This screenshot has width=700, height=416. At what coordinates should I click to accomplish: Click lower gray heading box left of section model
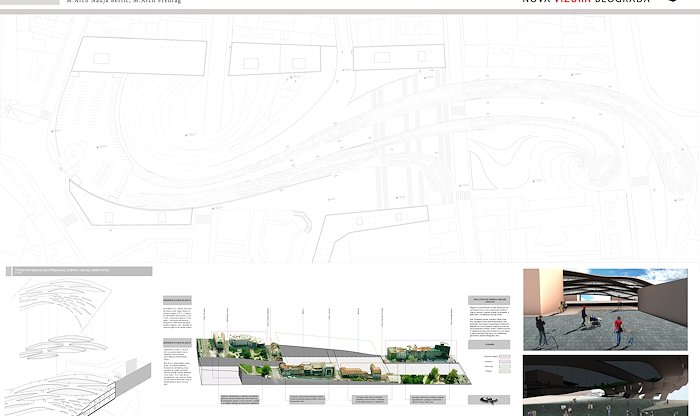click(177, 343)
